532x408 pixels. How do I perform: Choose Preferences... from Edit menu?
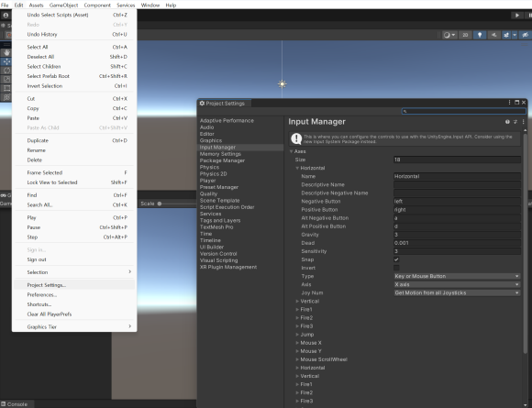(74, 294)
